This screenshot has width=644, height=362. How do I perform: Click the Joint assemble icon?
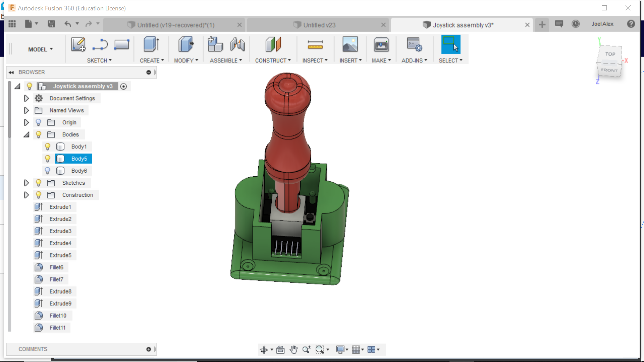(237, 45)
